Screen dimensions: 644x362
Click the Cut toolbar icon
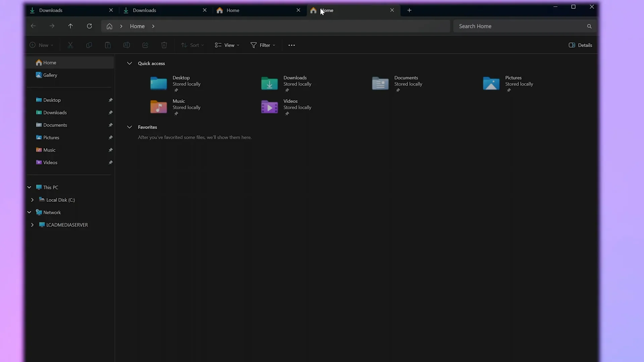70,45
